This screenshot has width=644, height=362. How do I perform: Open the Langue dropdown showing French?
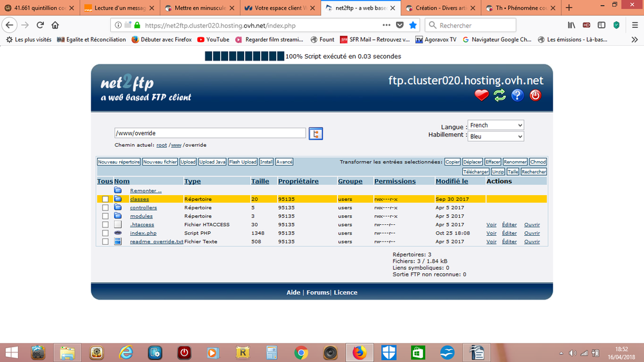tap(496, 125)
